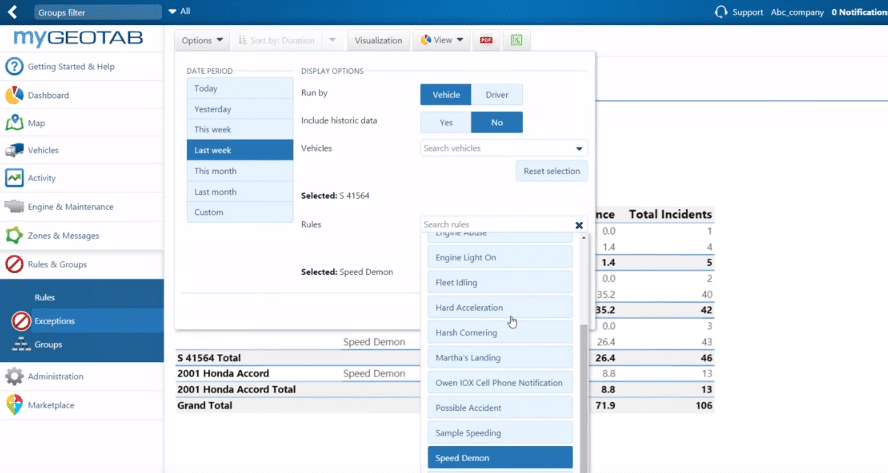Open the Options dropdown

click(202, 40)
